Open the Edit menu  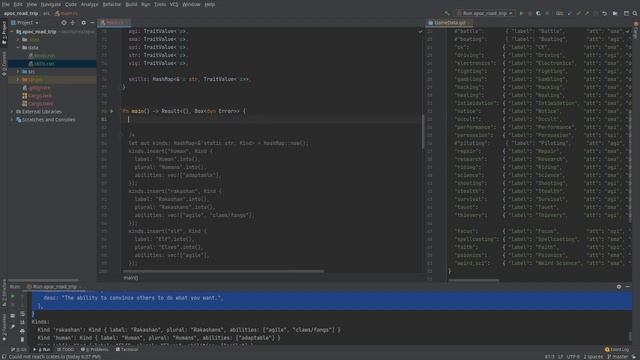(18, 4)
